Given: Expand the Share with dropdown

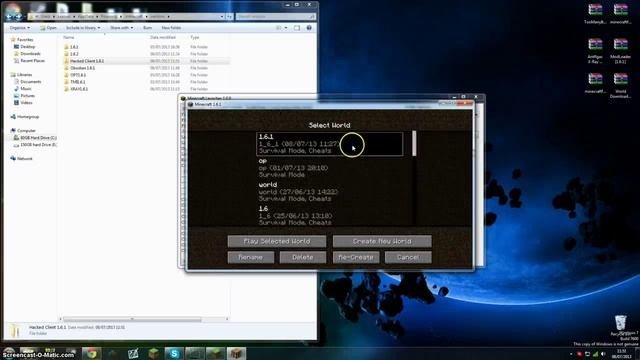Looking at the screenshot, I should [x=121, y=28].
